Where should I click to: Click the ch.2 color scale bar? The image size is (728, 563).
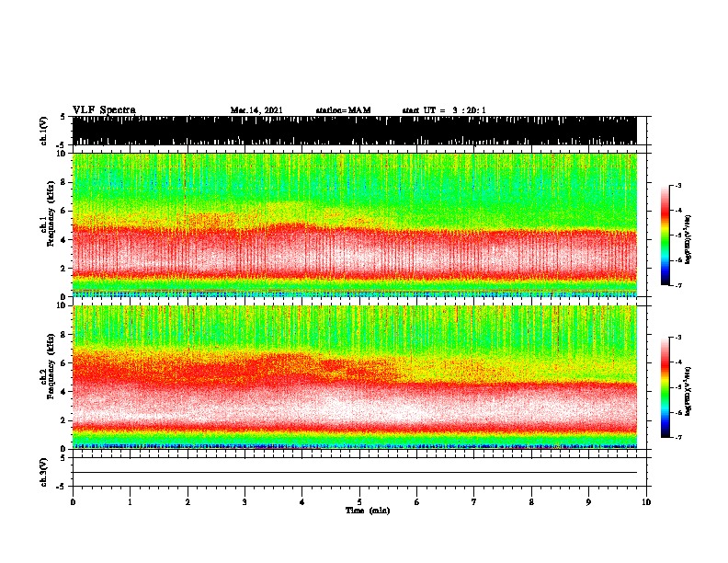click(x=665, y=387)
